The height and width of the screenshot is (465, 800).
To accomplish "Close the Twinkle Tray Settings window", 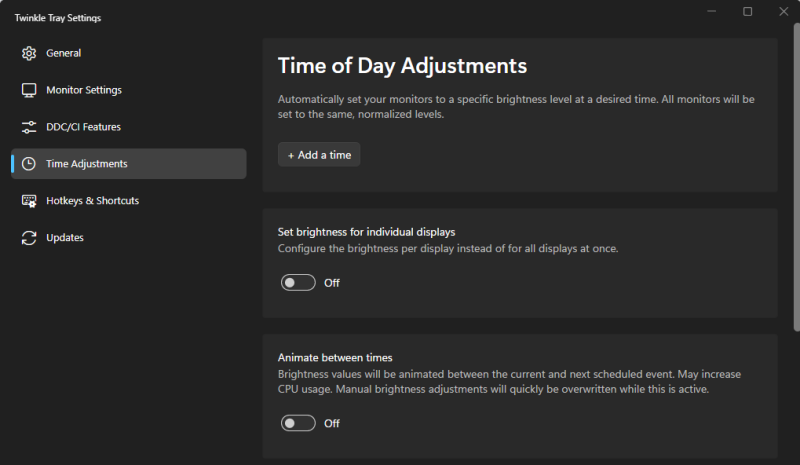I will (782, 11).
